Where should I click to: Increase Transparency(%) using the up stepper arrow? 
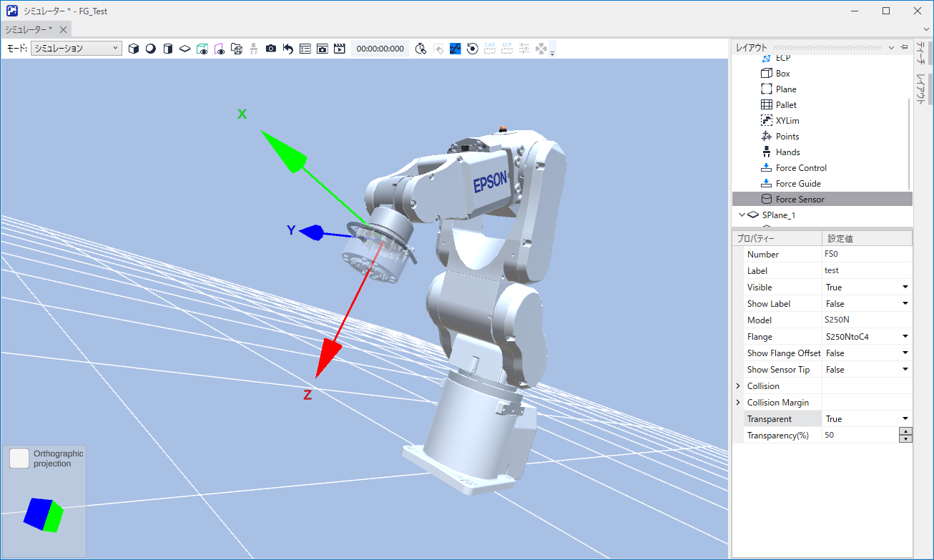click(x=905, y=431)
